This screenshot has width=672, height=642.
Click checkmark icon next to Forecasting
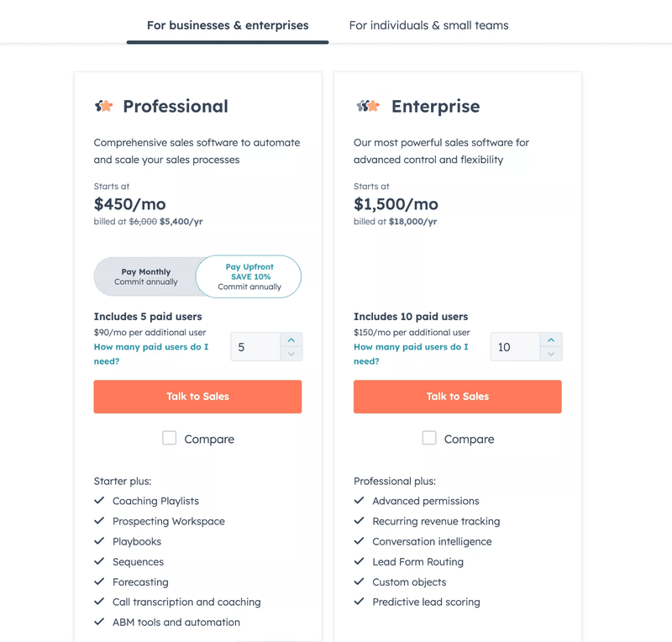[99, 581]
